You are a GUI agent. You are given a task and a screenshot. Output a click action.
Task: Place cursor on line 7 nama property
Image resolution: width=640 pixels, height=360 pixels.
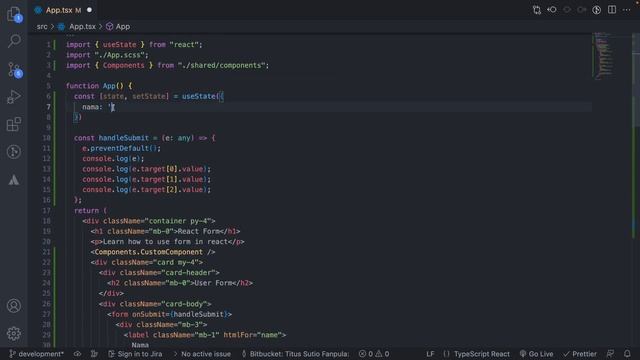pyautogui.click(x=92, y=107)
